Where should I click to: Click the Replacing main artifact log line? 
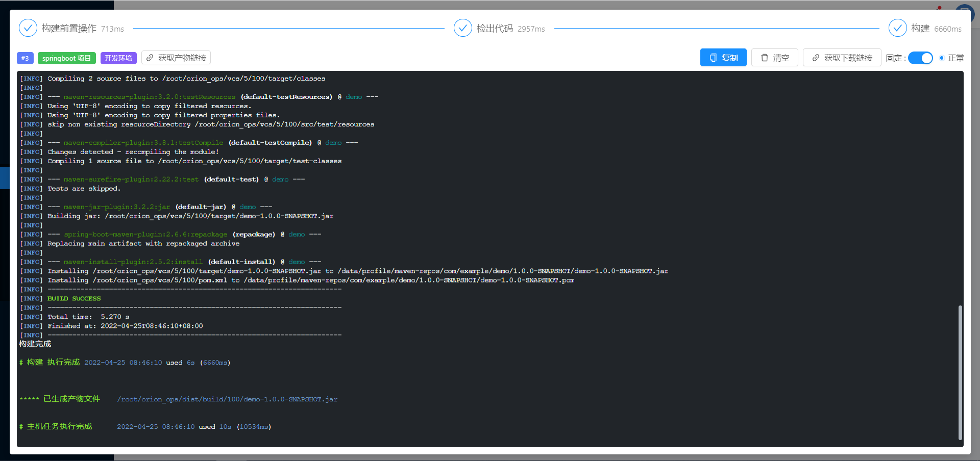pos(130,244)
